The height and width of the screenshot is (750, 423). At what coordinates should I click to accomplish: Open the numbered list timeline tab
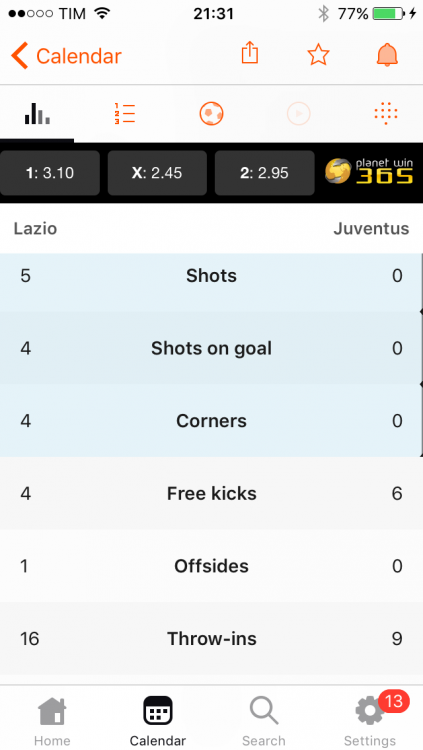(x=124, y=114)
